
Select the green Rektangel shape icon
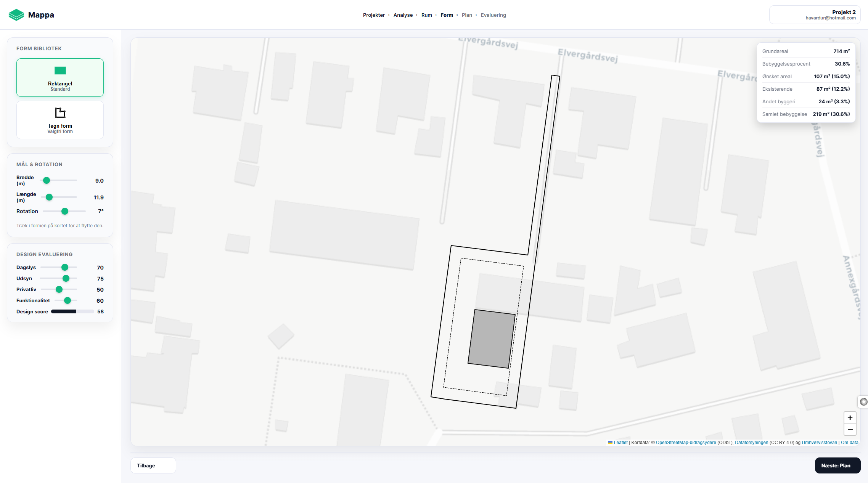[x=60, y=71]
